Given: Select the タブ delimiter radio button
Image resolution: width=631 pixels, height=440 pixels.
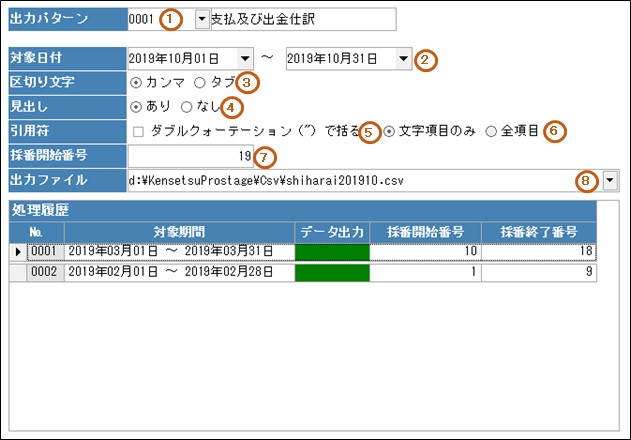Looking at the screenshot, I should tap(199, 82).
